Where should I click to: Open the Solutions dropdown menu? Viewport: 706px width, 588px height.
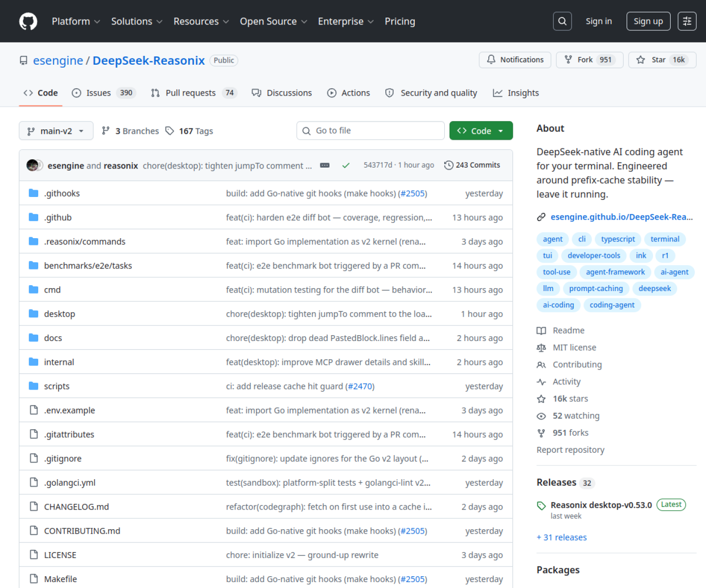137,21
